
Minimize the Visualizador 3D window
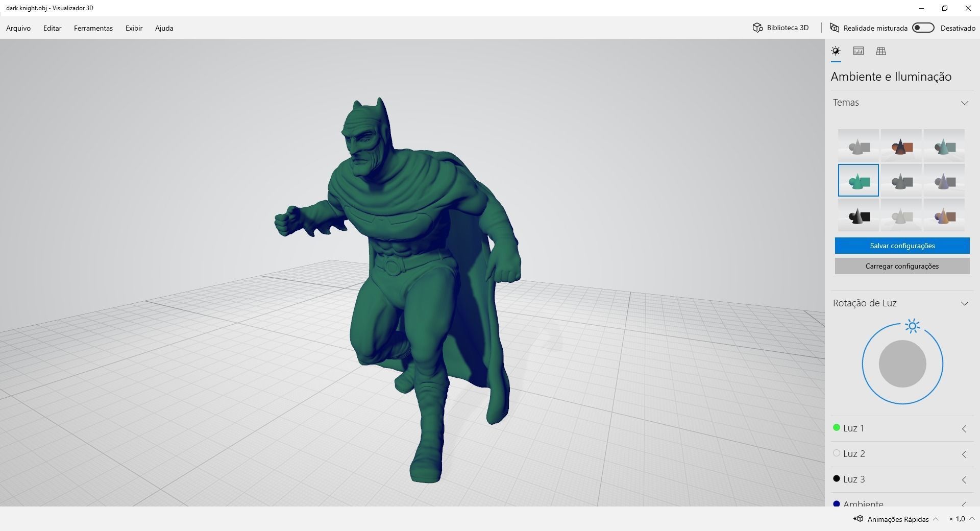click(x=921, y=8)
